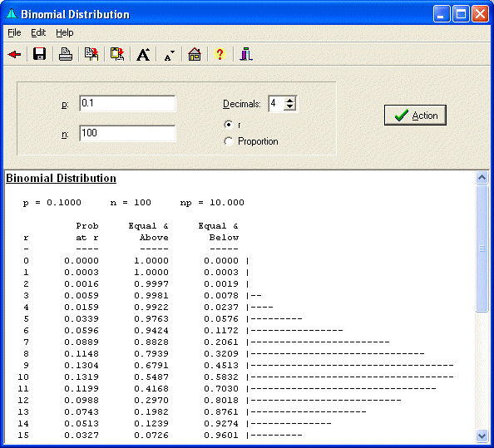Click the value 0.1172 in row 6

(221, 331)
